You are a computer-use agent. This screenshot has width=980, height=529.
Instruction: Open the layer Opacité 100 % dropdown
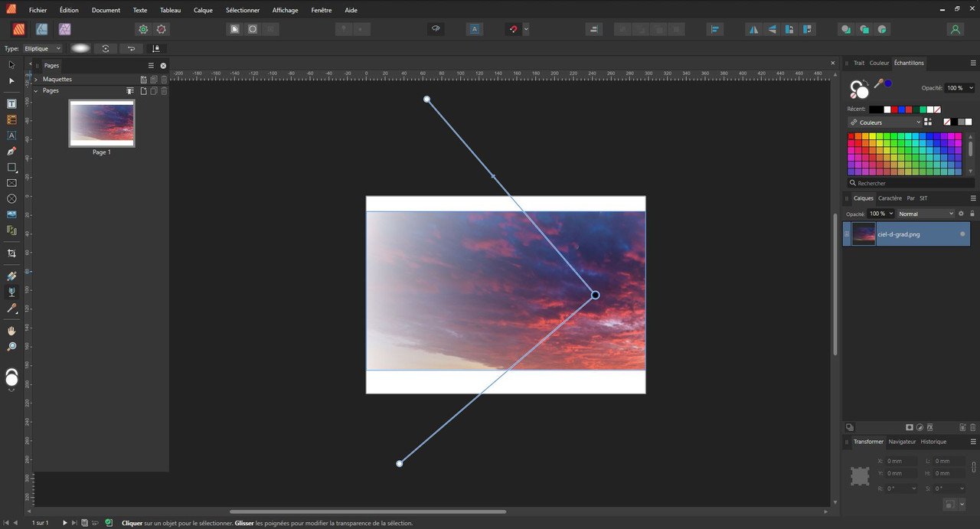(880, 214)
